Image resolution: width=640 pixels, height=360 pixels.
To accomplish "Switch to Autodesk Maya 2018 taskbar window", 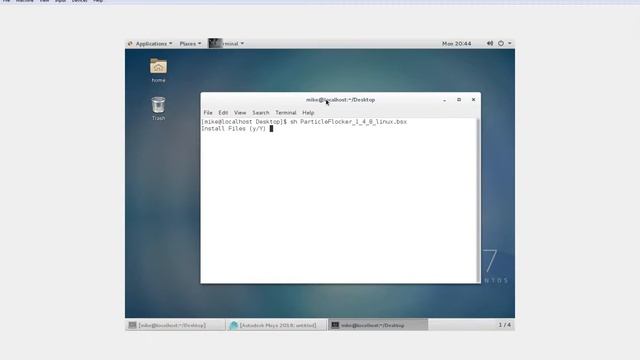I will point(276,325).
